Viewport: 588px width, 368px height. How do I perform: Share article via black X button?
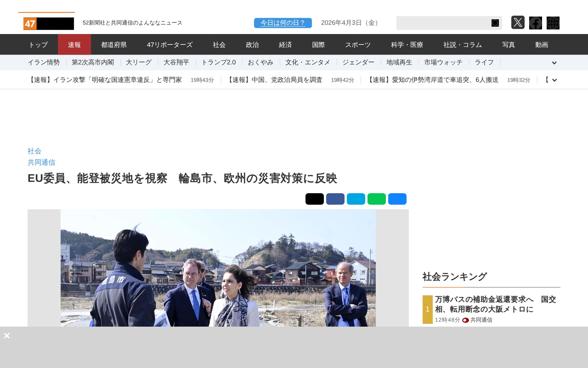click(314, 199)
